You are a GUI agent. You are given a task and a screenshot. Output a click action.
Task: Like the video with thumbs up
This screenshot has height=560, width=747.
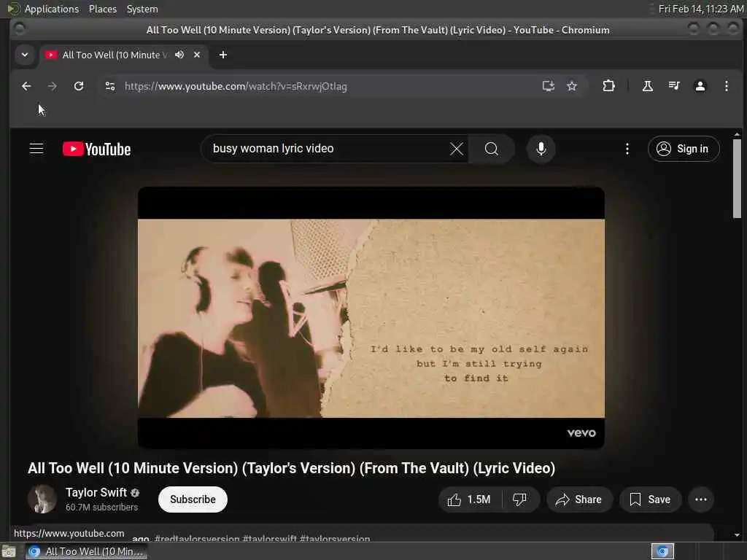coord(469,499)
